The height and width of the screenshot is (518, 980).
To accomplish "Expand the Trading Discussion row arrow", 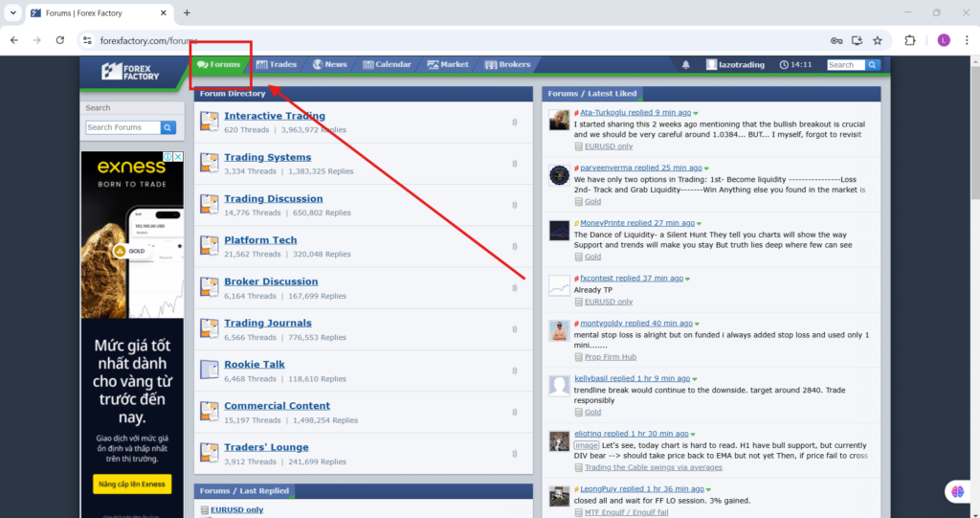I will (514, 205).
